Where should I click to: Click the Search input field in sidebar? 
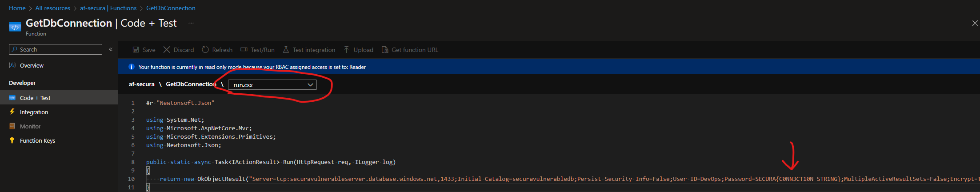pos(56,49)
